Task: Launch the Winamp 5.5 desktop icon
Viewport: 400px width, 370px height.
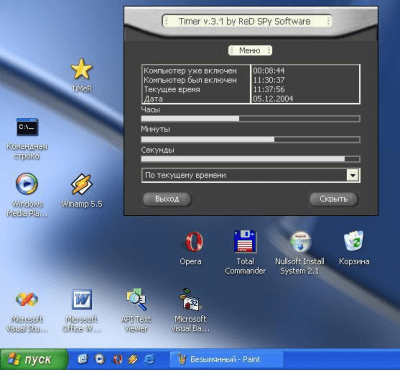Action: tap(82, 184)
